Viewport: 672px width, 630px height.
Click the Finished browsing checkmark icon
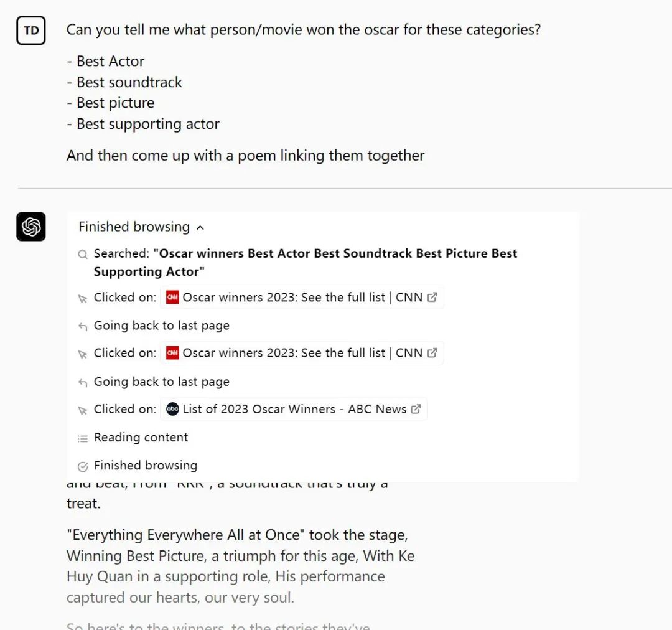[83, 467]
